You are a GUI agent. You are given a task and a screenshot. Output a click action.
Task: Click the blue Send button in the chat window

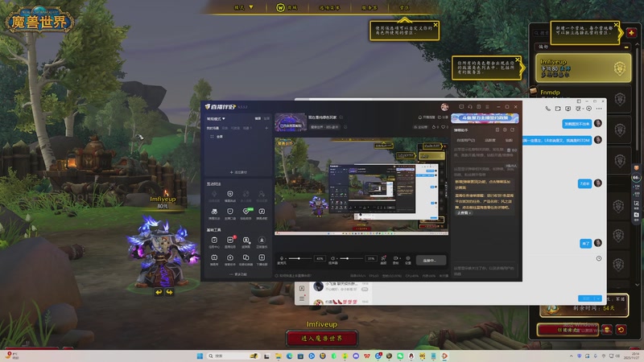(586, 298)
